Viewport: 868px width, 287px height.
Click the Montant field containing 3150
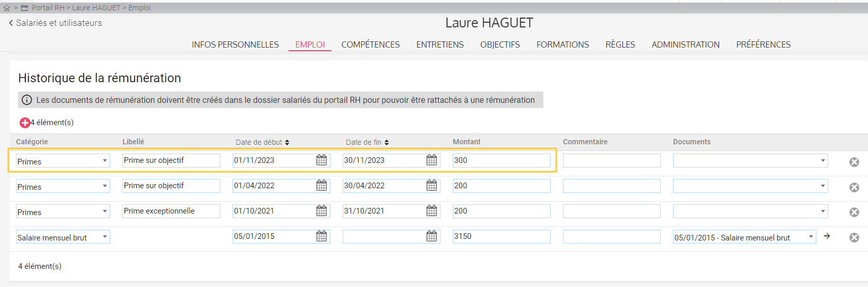(x=501, y=236)
